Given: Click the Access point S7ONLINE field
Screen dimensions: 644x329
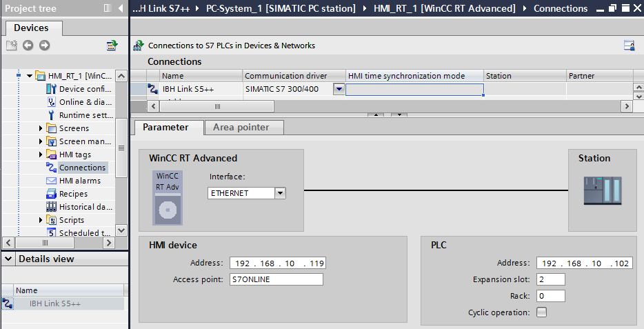Looking at the screenshot, I should pos(276,279).
